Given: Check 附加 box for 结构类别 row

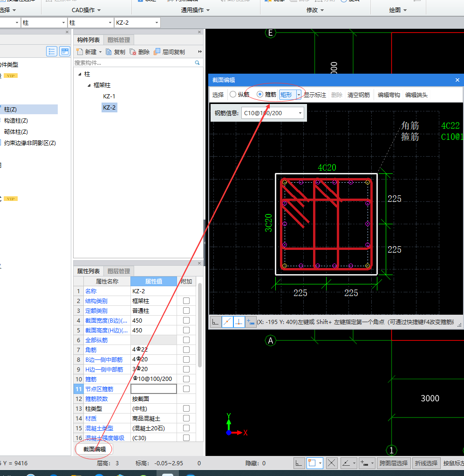Looking at the screenshot, I should pos(186,301).
